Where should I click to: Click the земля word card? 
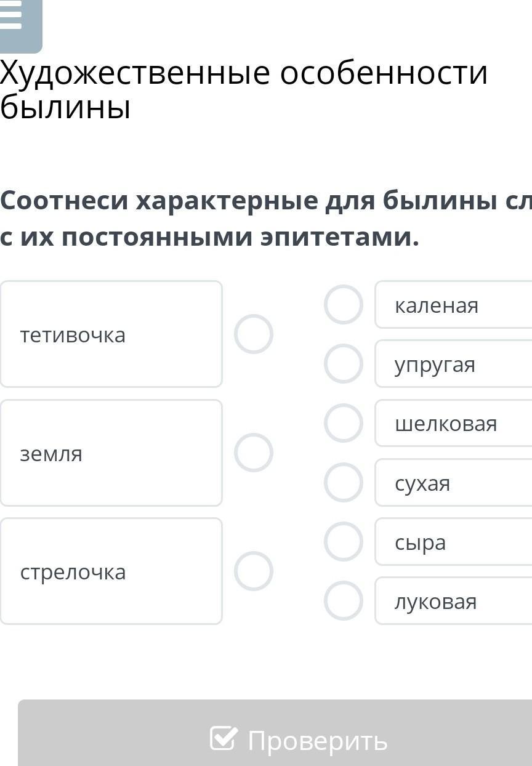click(111, 453)
